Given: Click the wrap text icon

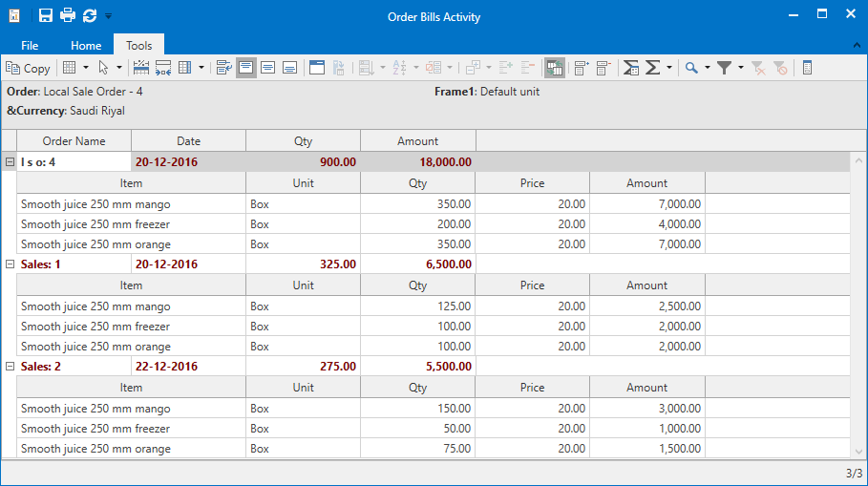Looking at the screenshot, I should pyautogui.click(x=224, y=68).
